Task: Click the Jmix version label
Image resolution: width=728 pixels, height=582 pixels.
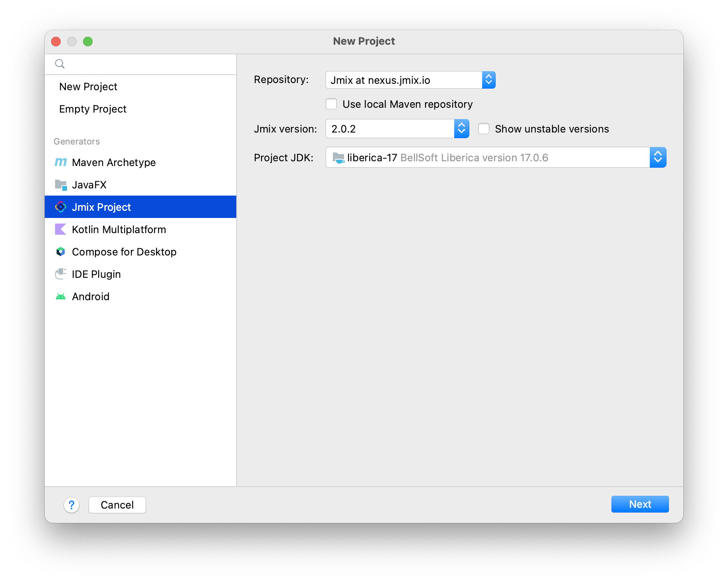Action: pyautogui.click(x=285, y=129)
